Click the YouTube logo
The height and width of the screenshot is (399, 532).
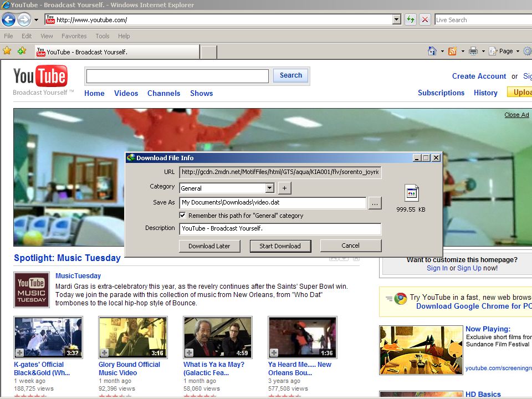pos(40,76)
